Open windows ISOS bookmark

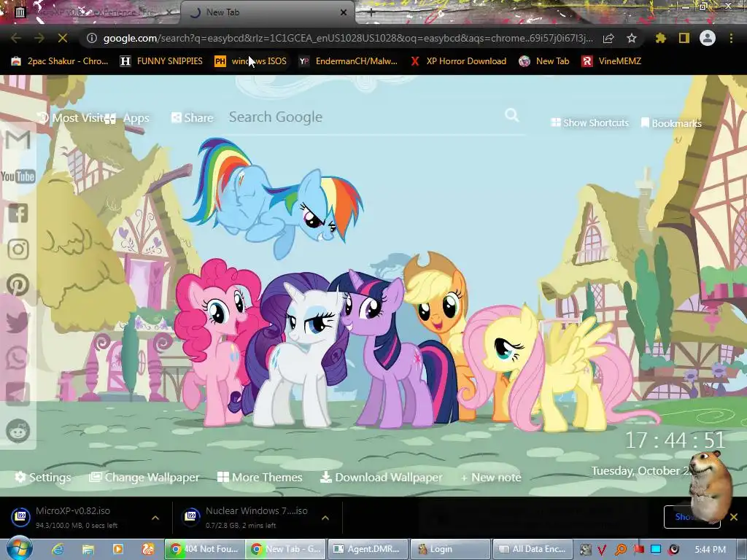(x=251, y=61)
